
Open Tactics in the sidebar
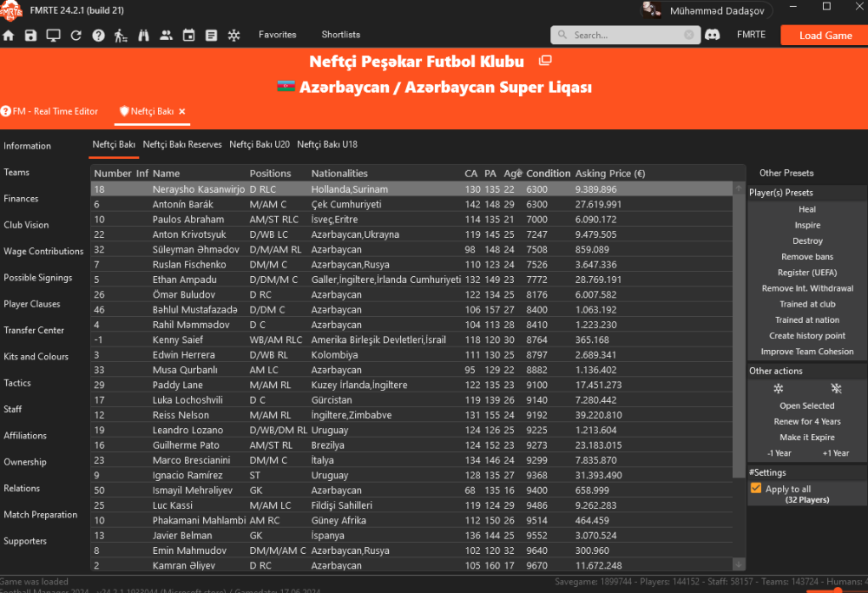point(17,383)
